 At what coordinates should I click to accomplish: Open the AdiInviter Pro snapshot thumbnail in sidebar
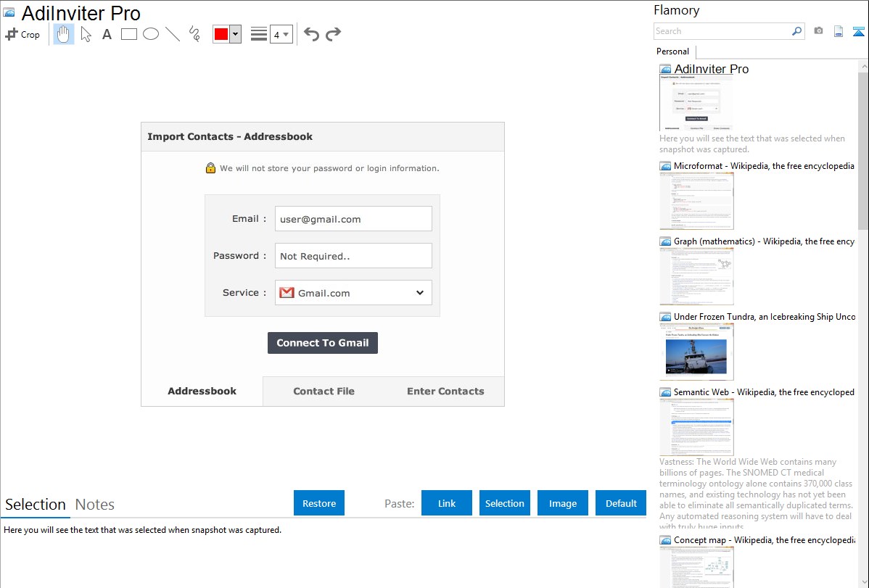click(696, 102)
